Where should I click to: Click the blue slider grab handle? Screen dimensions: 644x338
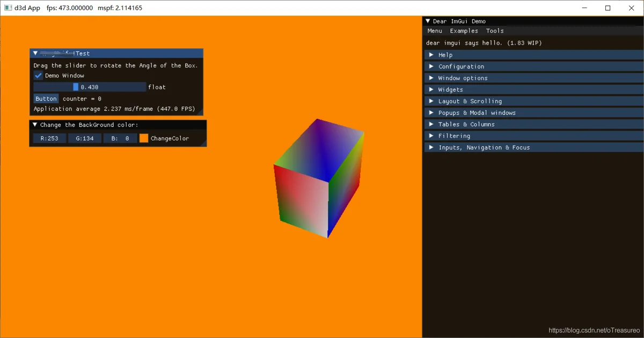[76, 87]
